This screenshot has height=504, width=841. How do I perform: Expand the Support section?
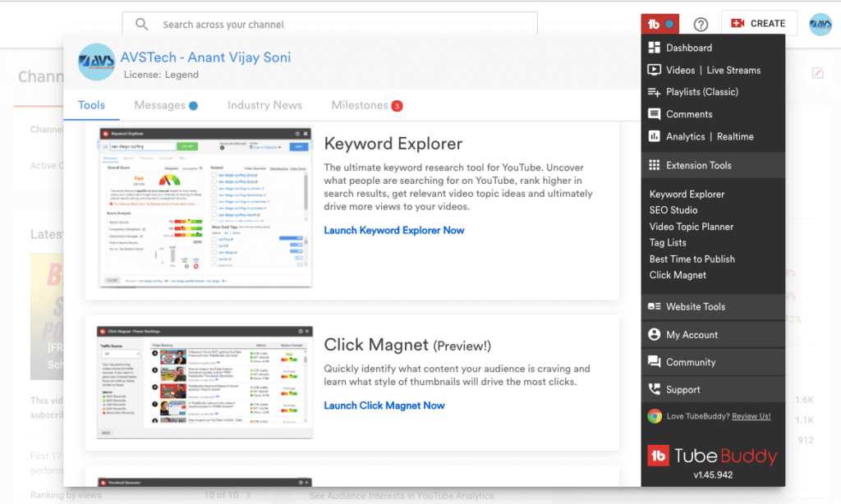click(x=713, y=390)
